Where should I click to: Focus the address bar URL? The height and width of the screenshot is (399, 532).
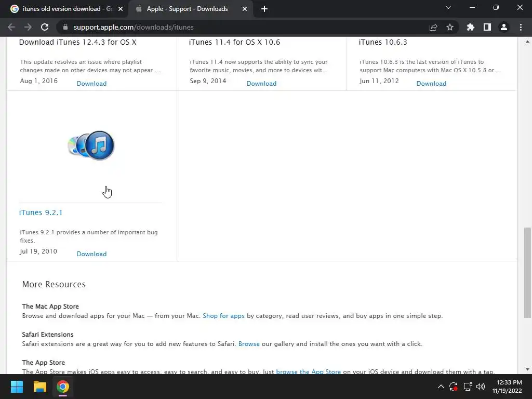(x=134, y=27)
